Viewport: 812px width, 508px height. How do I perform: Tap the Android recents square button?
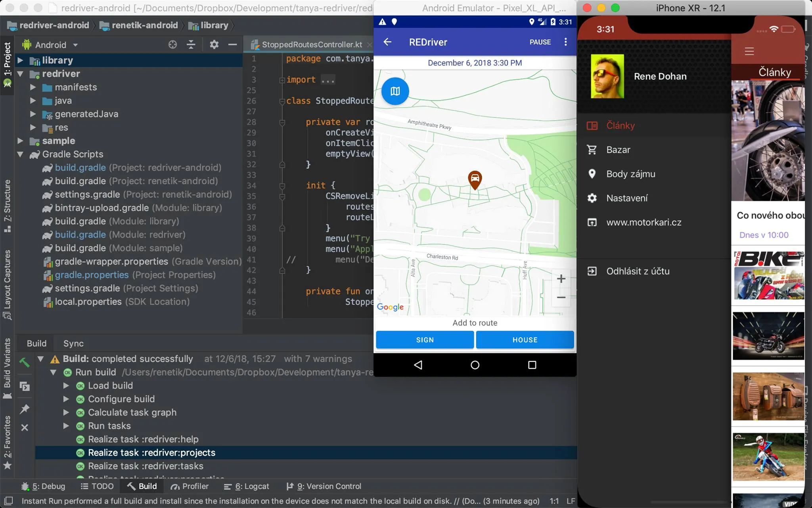point(532,365)
